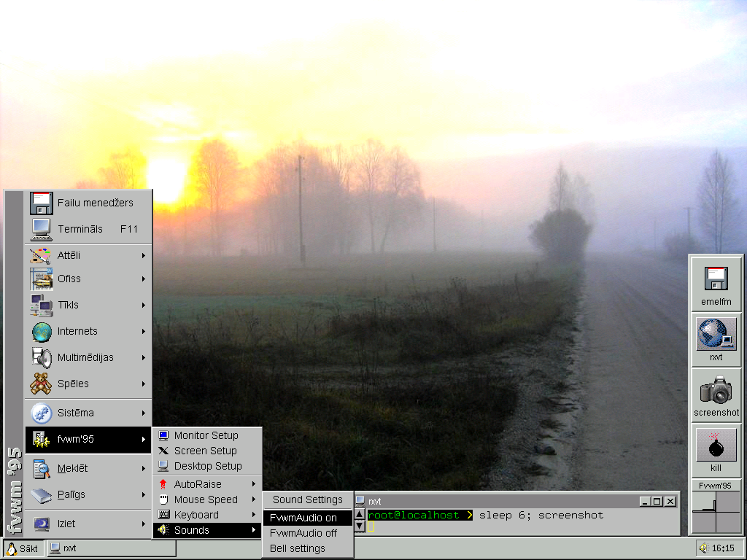Viewport: 747px width, 560px height.
Task: Click the Sounds speaker icon in submenu
Action: click(x=163, y=530)
